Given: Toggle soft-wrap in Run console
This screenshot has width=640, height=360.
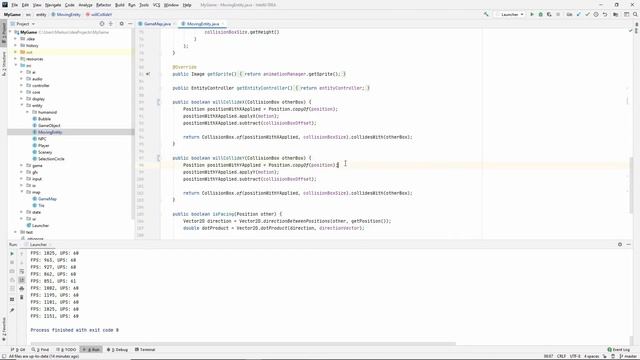Looking at the screenshot, I should click(x=22, y=271).
